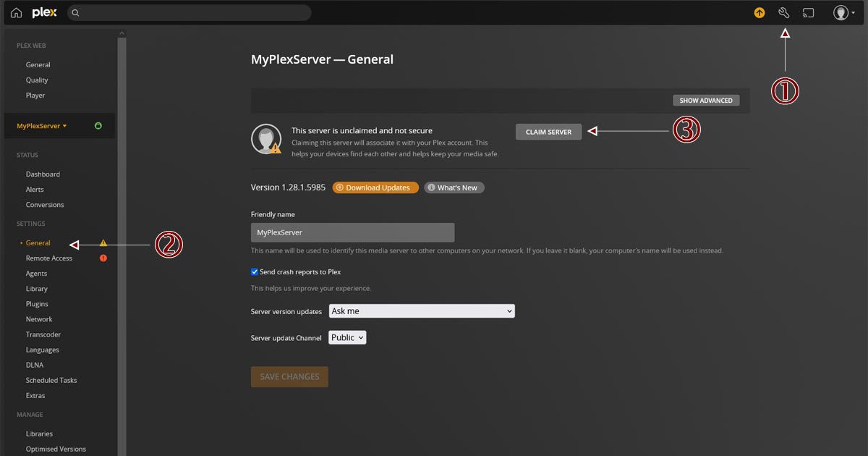The image size is (868, 456).
Task: Go to Plex home via house icon
Action: (x=16, y=12)
